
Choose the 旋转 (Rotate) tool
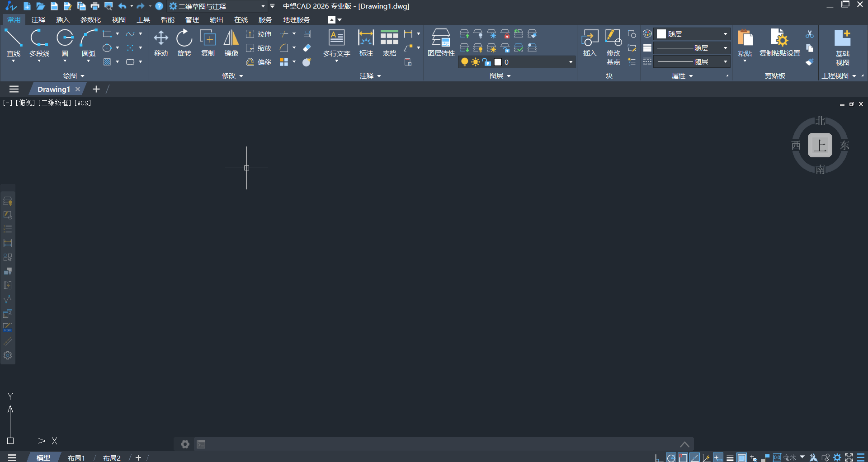[184, 42]
